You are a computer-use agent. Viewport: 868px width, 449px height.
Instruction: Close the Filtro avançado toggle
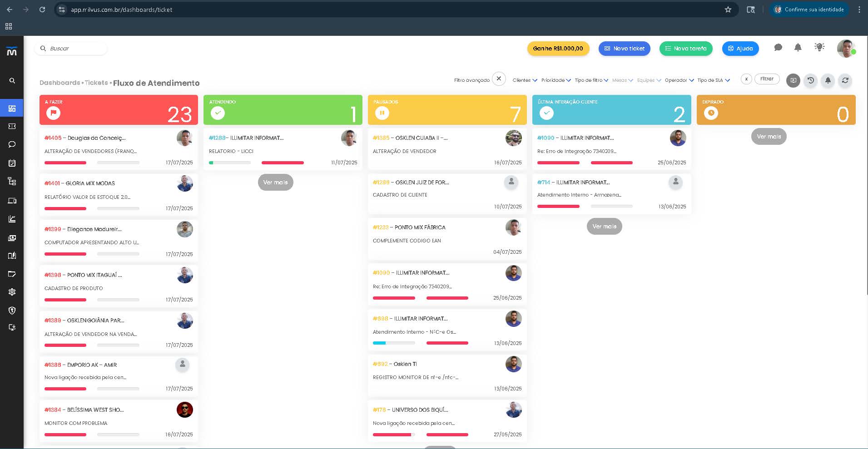click(x=499, y=79)
